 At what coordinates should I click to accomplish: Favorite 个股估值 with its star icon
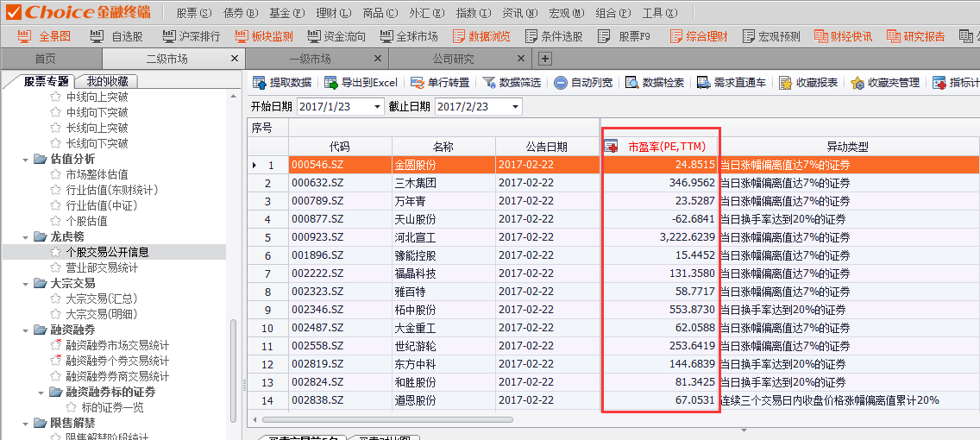55,221
